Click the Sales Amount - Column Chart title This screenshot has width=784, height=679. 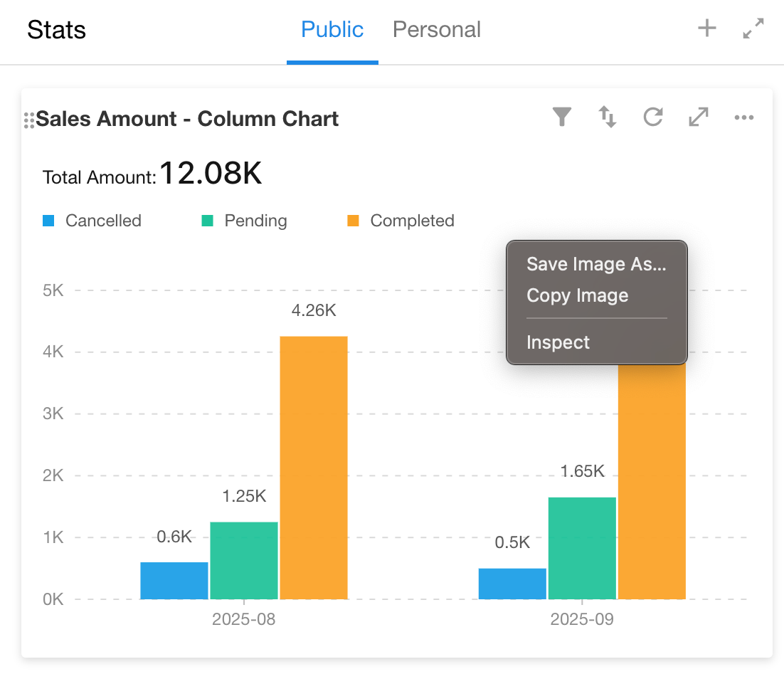coord(187,119)
